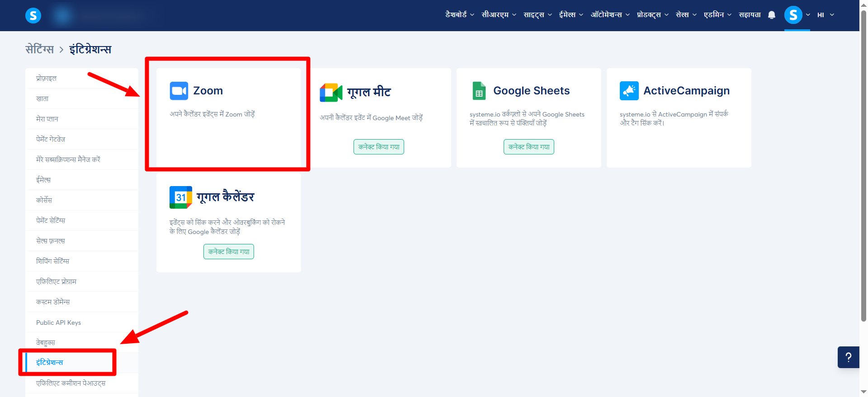Open कोर्सेस settings
Viewport: 868px width, 397px height.
point(82,200)
